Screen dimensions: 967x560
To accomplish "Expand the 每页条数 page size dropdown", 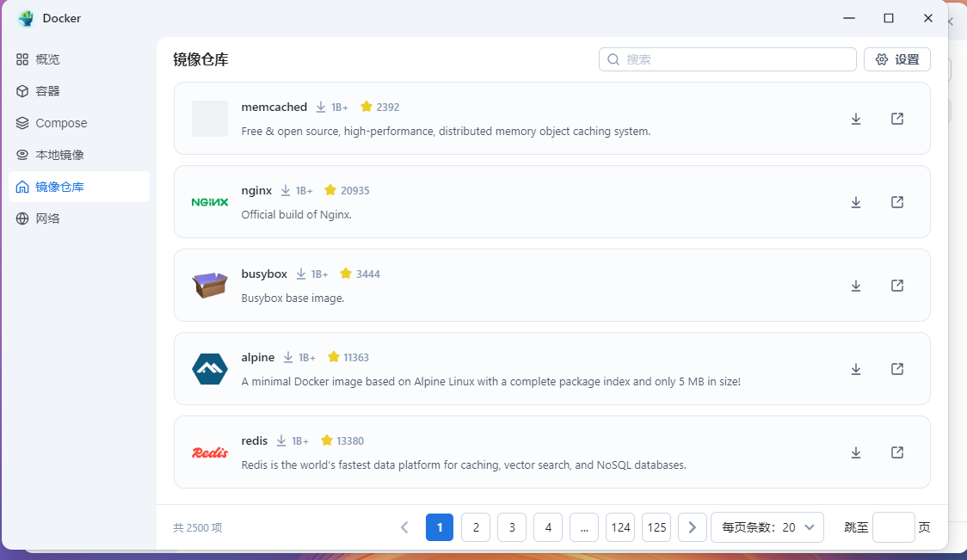I will pos(767,527).
